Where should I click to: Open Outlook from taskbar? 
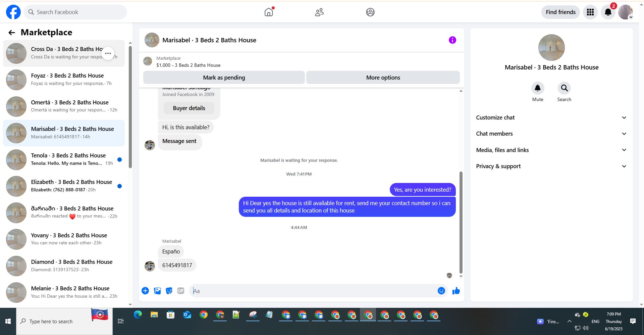pyautogui.click(x=187, y=315)
